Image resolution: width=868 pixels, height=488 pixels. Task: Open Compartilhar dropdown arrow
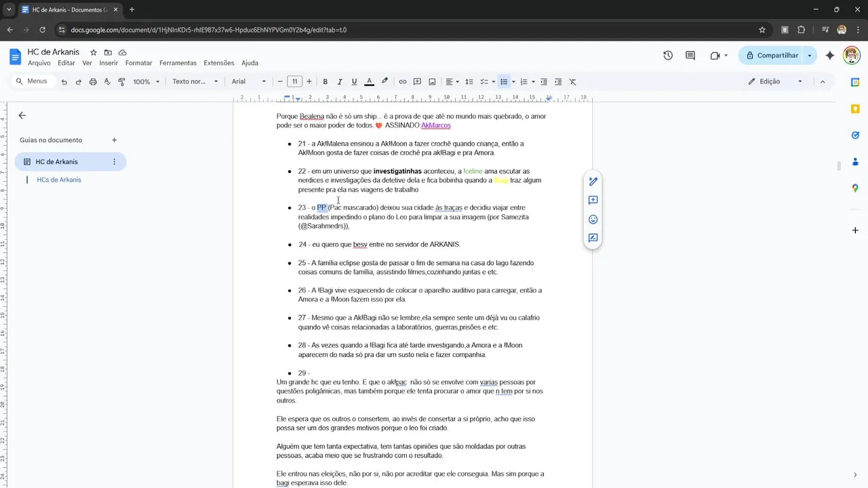(x=810, y=56)
